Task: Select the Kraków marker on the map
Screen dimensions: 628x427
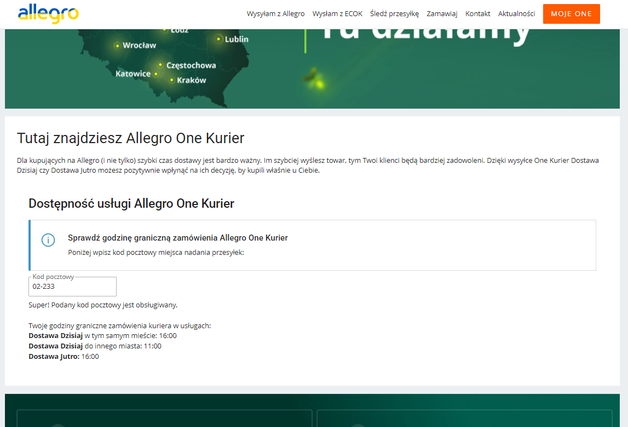Action: (171, 80)
